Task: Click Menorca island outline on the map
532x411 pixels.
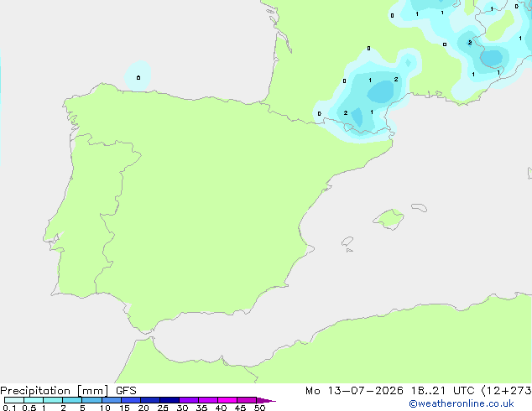Action: [420, 207]
